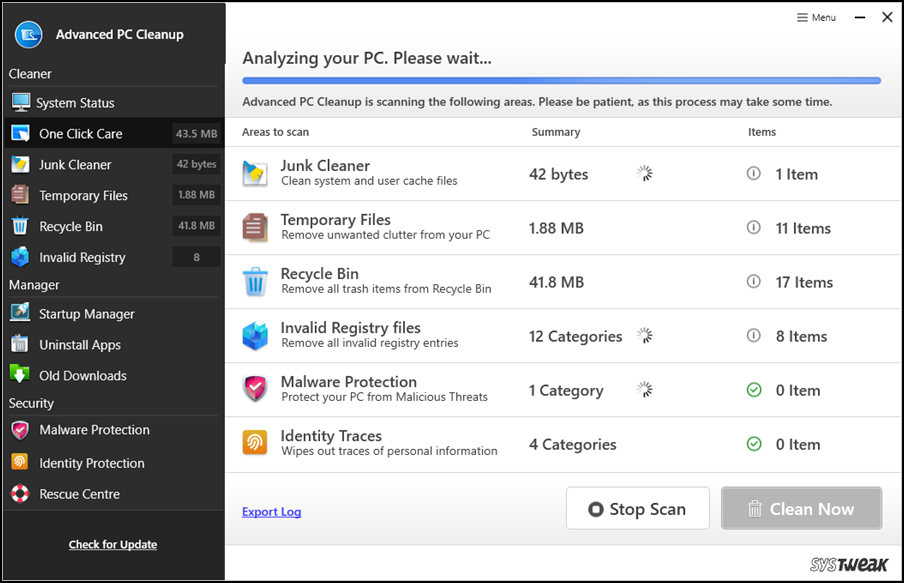Click the Invalid Registry files cube icon

click(x=255, y=336)
